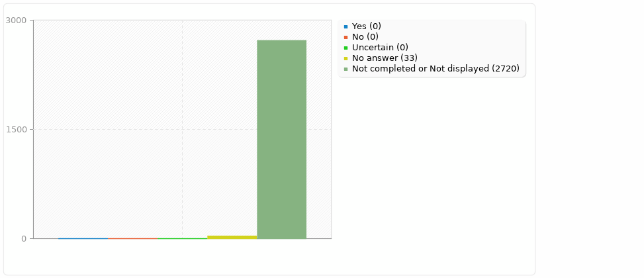Screen dimensions: 644x278
Task: Toggle the "Uncertain (0)" legend label
Action: coord(379,48)
